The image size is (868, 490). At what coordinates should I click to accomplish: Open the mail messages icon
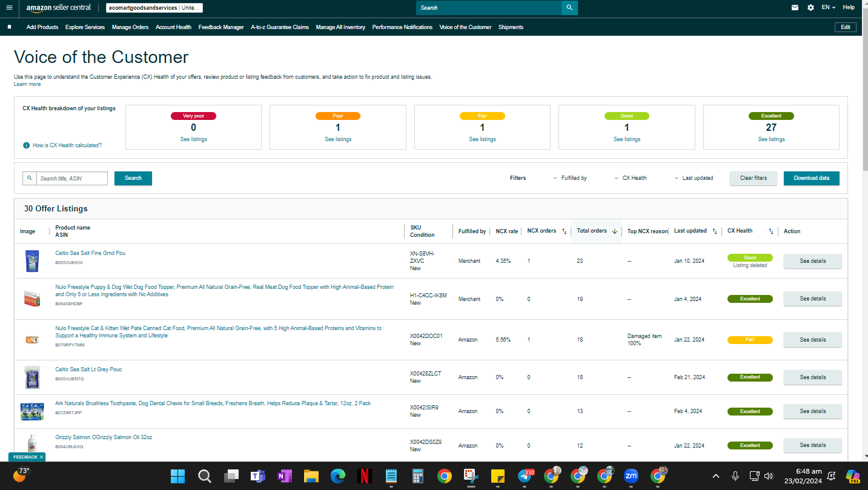(x=795, y=8)
